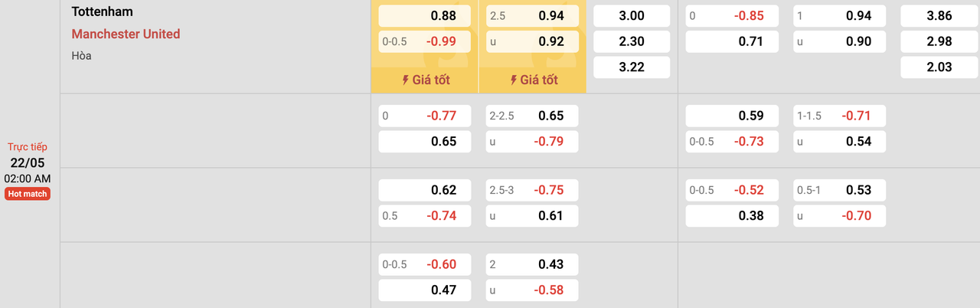Click the Trực tiếp live label
Image resolution: width=980 pixels, height=308 pixels.
click(x=28, y=146)
